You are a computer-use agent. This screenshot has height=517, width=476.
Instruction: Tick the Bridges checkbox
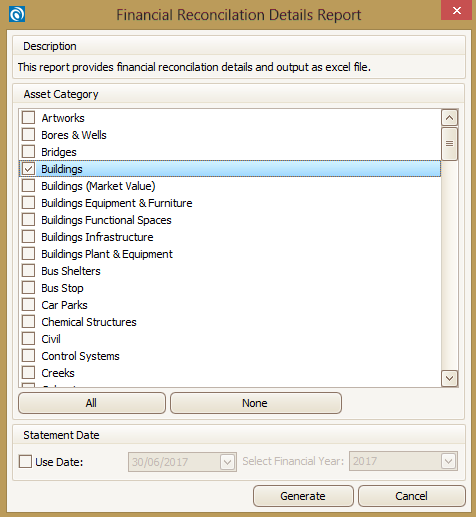click(29, 152)
